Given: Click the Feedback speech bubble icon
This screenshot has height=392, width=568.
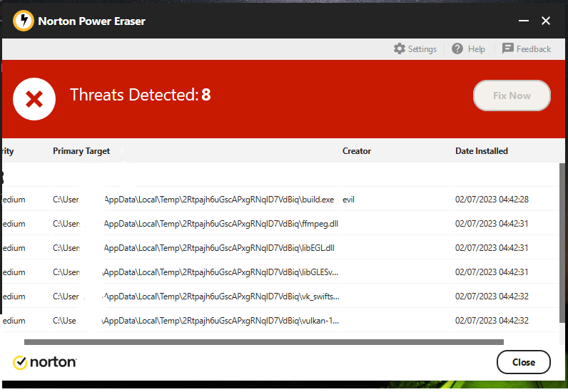Looking at the screenshot, I should (507, 48).
